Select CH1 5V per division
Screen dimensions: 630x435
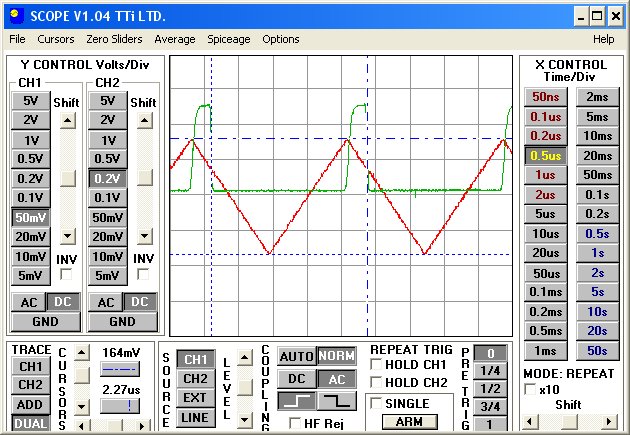click(31, 100)
